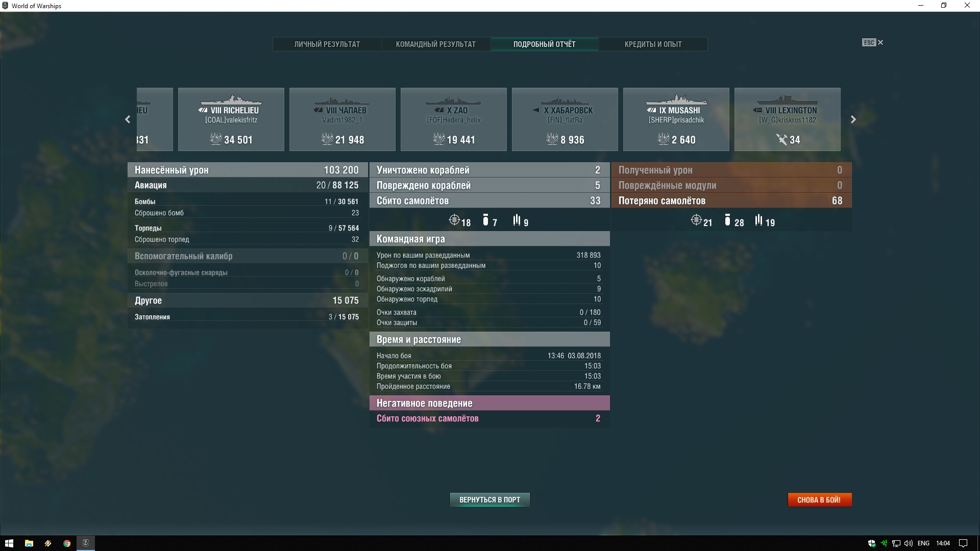
Task: Click bomber icon under Потеряно самолётов
Action: tap(727, 220)
